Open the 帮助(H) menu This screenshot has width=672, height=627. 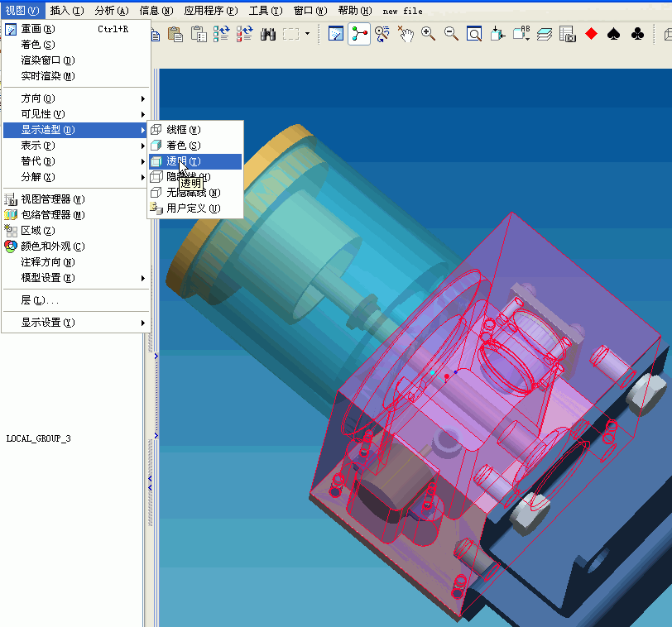coord(355,11)
